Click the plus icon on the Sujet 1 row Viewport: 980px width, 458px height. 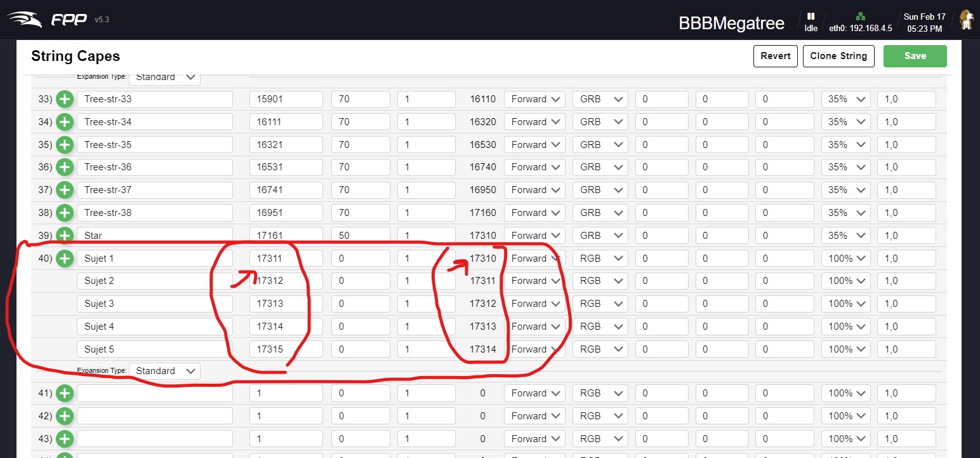pos(64,259)
